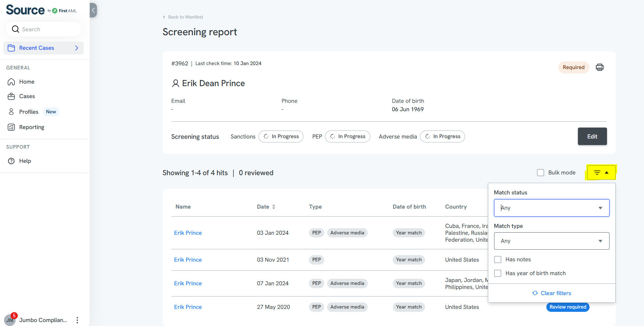Check the Has notes checkbox

coord(498,259)
